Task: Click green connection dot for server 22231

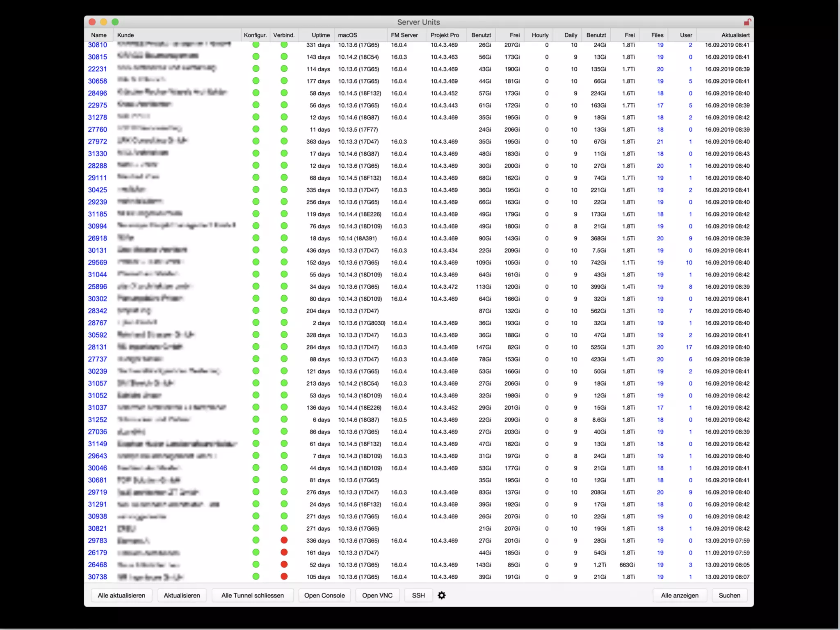Action: [x=284, y=69]
